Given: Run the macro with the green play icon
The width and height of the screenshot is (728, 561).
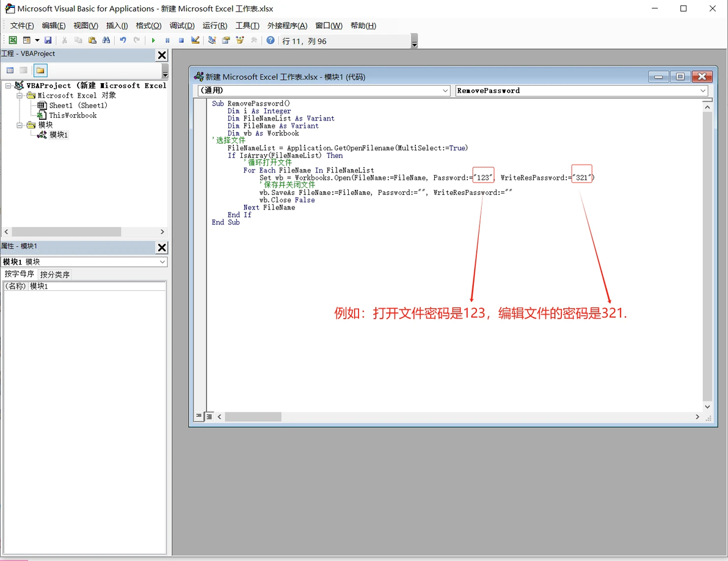Looking at the screenshot, I should coord(153,40).
